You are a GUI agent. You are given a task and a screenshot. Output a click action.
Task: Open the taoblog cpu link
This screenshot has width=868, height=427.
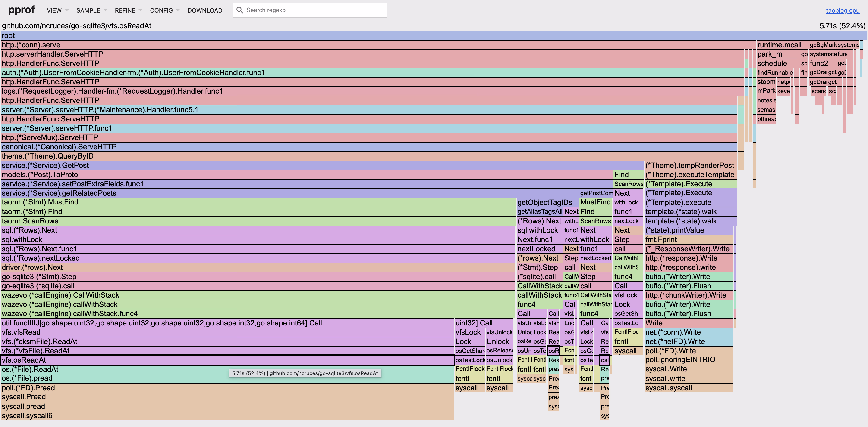[x=842, y=10]
